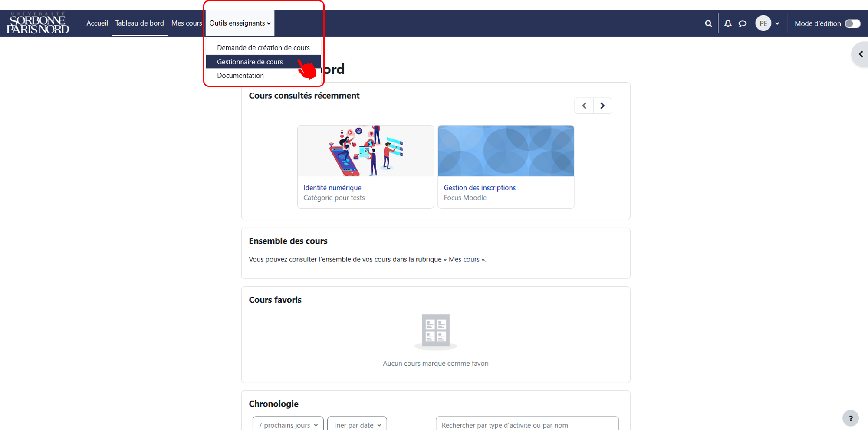
Task: Click the activity search input field
Action: 527,424
